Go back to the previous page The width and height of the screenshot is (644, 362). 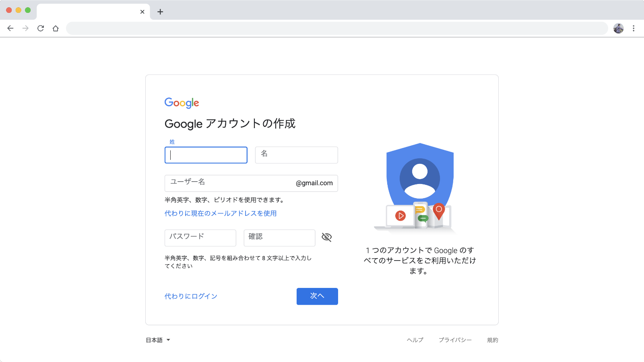pos(10,28)
